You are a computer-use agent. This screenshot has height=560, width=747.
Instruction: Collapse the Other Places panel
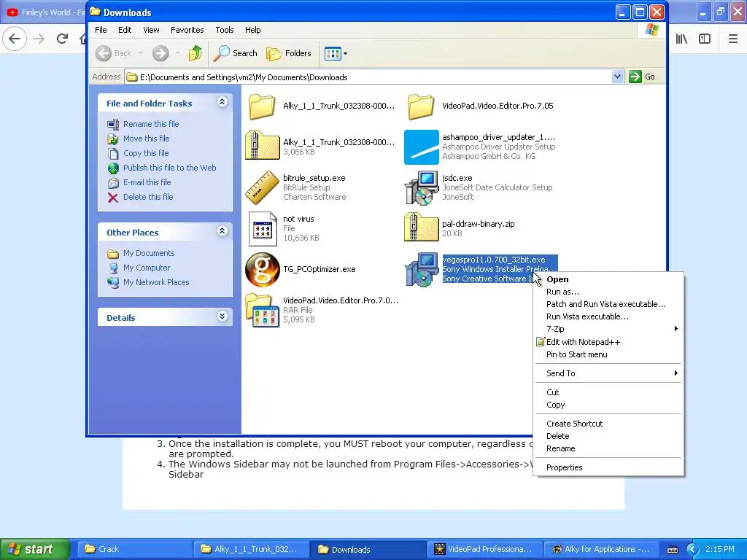[x=222, y=231]
